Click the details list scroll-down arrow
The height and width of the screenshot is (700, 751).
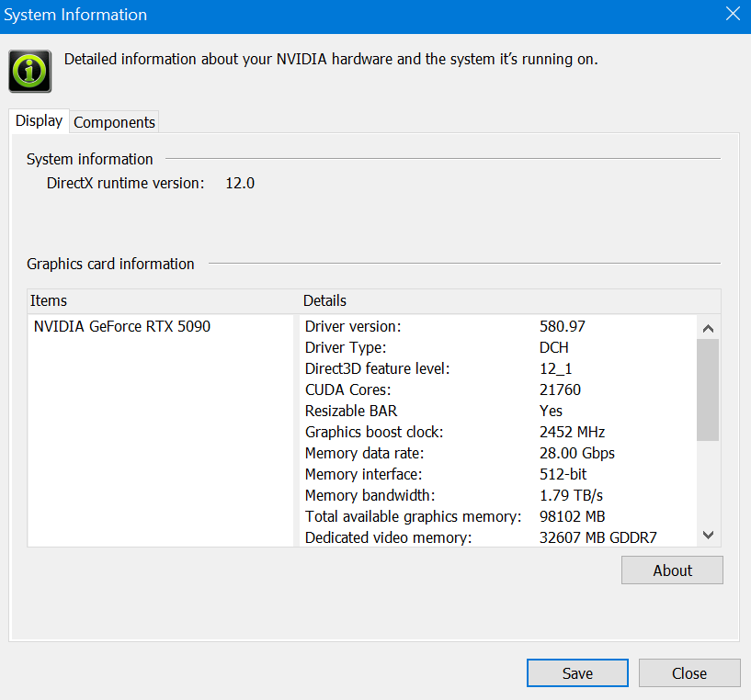(x=708, y=535)
